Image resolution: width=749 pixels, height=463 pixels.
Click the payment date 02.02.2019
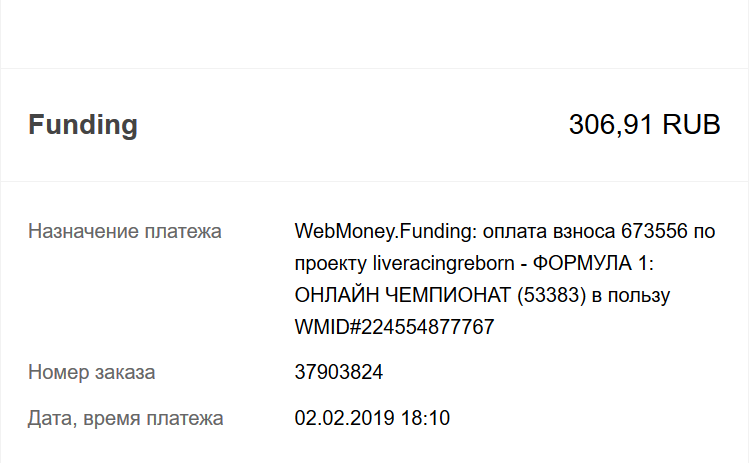[x=343, y=418]
